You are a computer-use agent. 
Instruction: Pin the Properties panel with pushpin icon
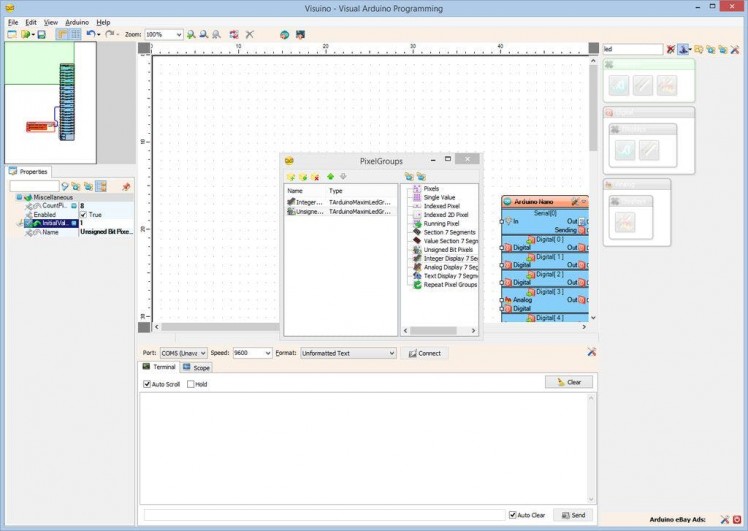(126, 186)
